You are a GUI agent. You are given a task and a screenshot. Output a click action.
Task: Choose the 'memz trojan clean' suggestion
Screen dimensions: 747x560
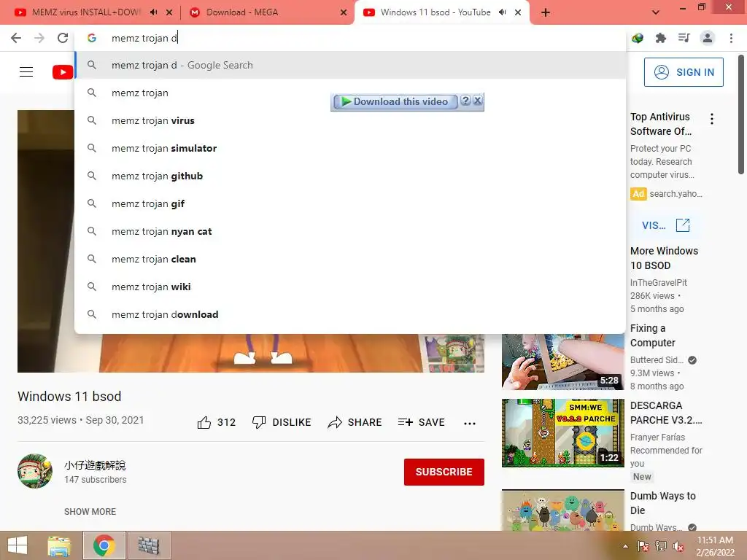point(350,259)
